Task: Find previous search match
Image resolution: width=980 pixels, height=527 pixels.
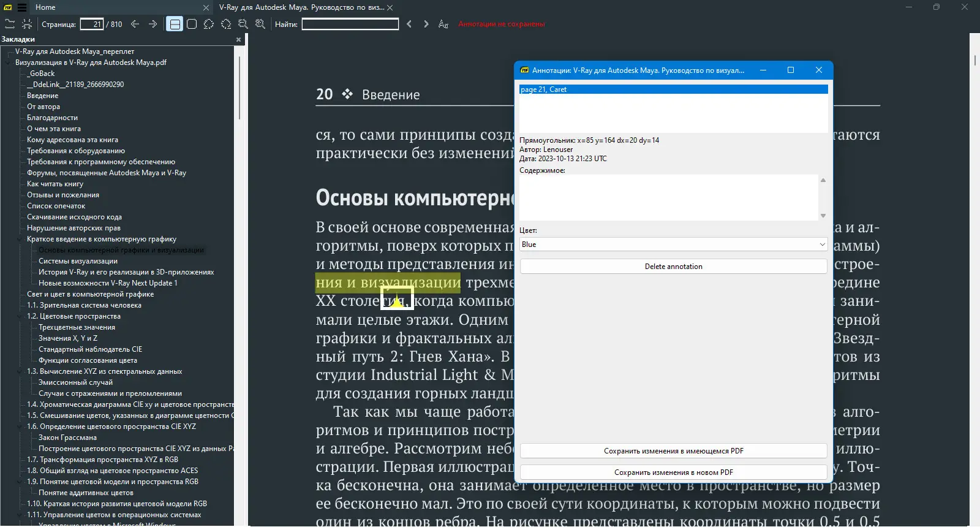Action: [x=409, y=24]
